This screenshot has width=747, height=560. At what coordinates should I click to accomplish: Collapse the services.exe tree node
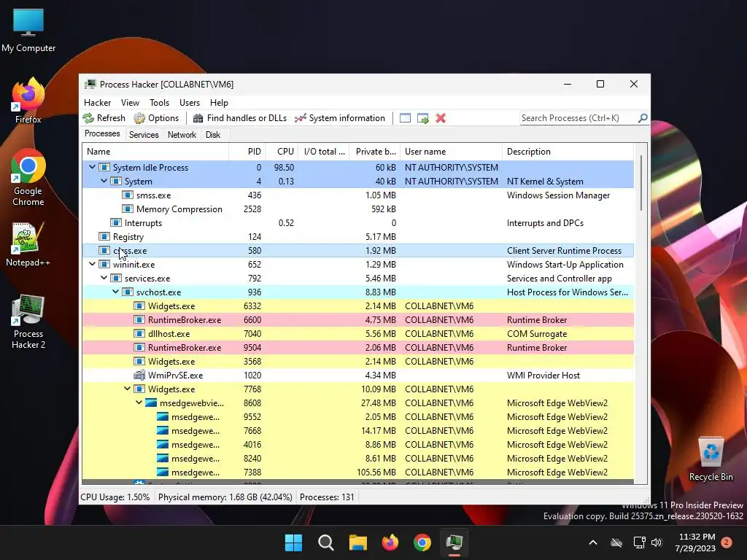pyautogui.click(x=104, y=278)
